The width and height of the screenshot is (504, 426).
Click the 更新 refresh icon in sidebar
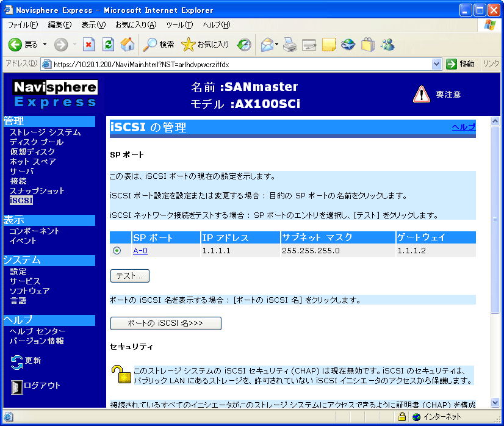tap(17, 362)
